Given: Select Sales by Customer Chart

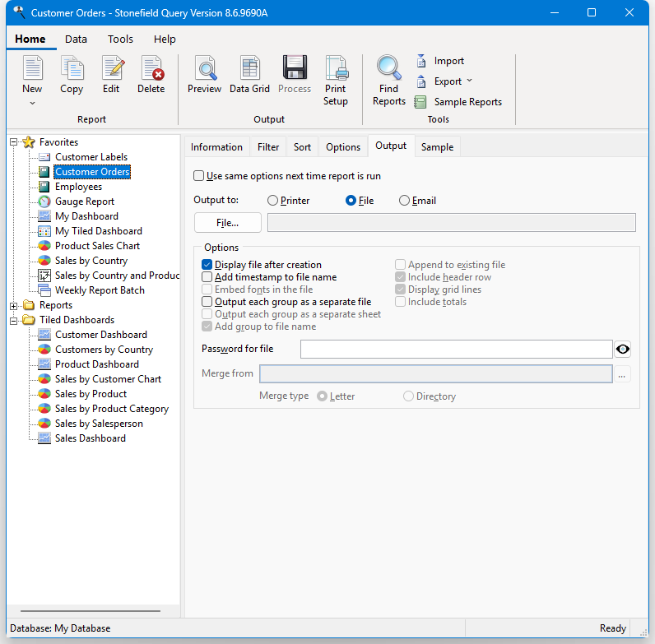Looking at the screenshot, I should tap(108, 379).
